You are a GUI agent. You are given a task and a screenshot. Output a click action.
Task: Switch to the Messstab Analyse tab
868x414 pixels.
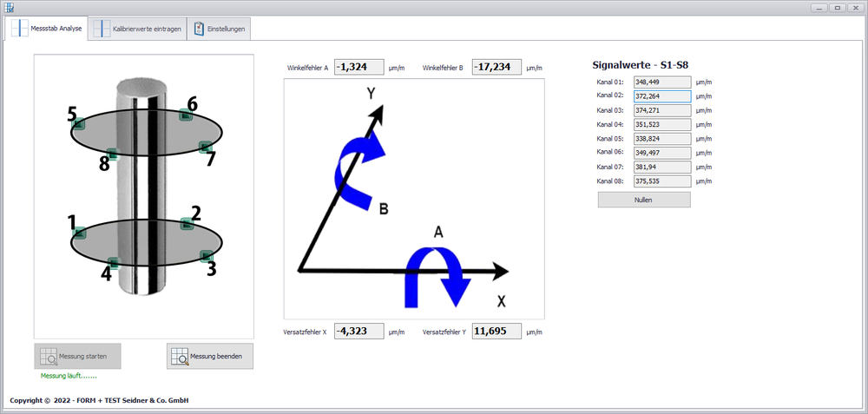click(x=48, y=29)
